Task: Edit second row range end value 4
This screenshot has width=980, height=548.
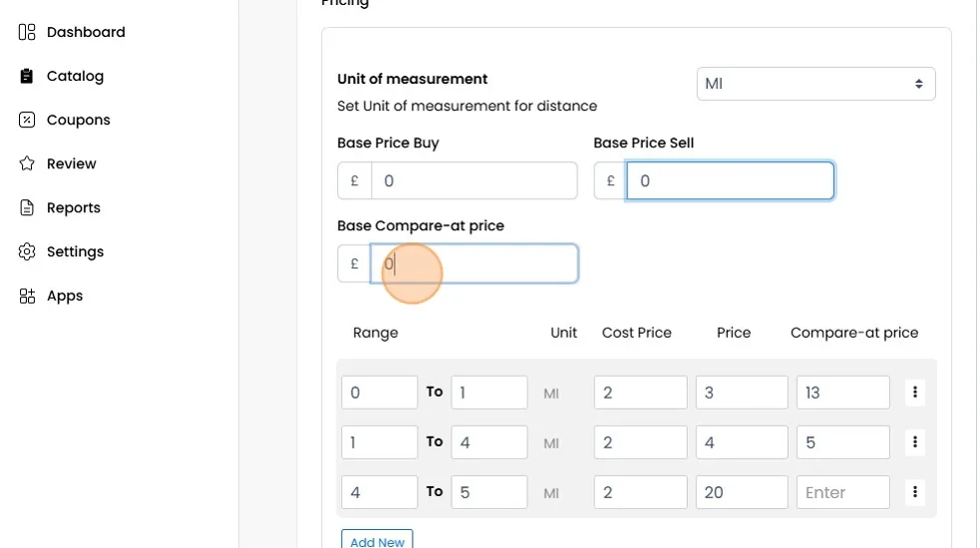Action: [490, 442]
